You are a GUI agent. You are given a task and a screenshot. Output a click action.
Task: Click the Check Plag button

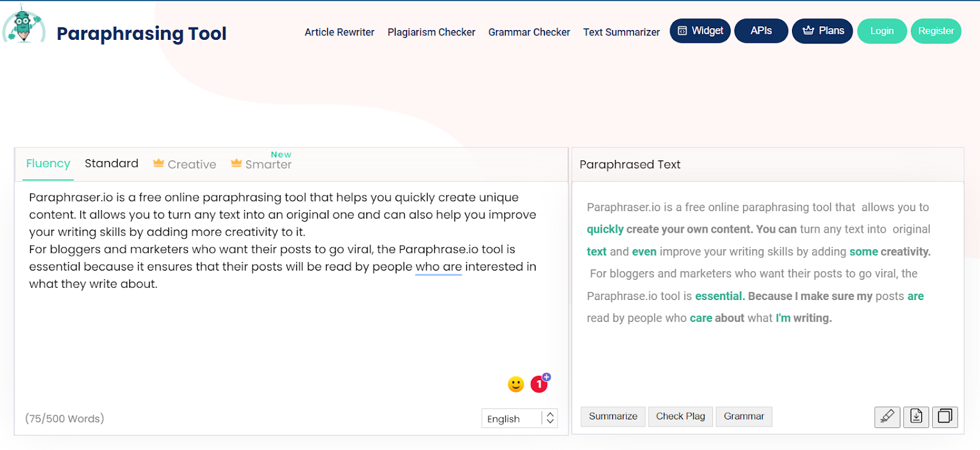click(x=680, y=416)
